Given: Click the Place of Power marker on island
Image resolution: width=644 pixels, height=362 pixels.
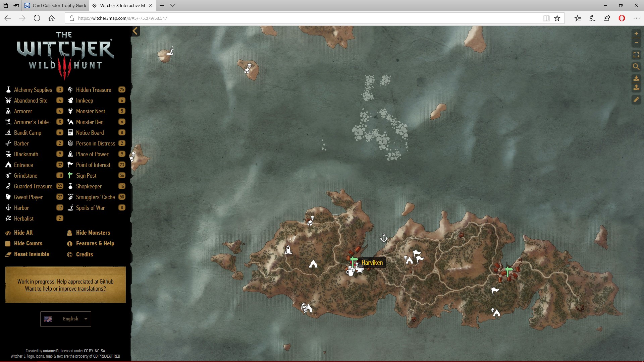Looking at the screenshot, I should pyautogui.click(x=288, y=250).
